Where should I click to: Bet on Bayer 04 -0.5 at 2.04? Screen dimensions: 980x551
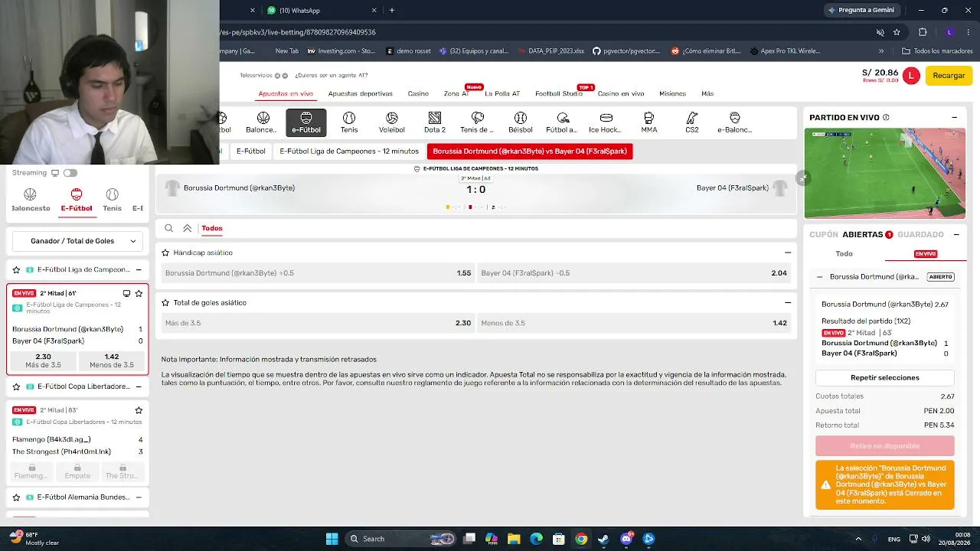click(634, 273)
